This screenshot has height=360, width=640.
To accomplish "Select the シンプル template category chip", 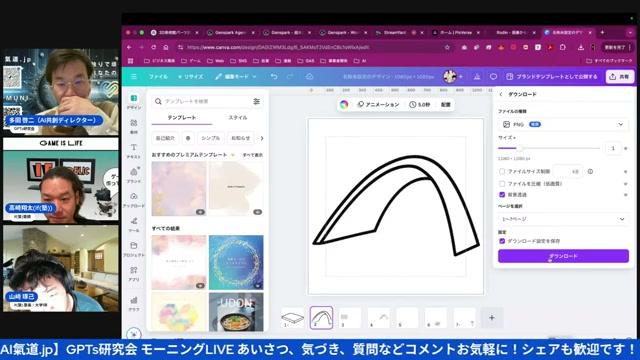I will pyautogui.click(x=211, y=138).
